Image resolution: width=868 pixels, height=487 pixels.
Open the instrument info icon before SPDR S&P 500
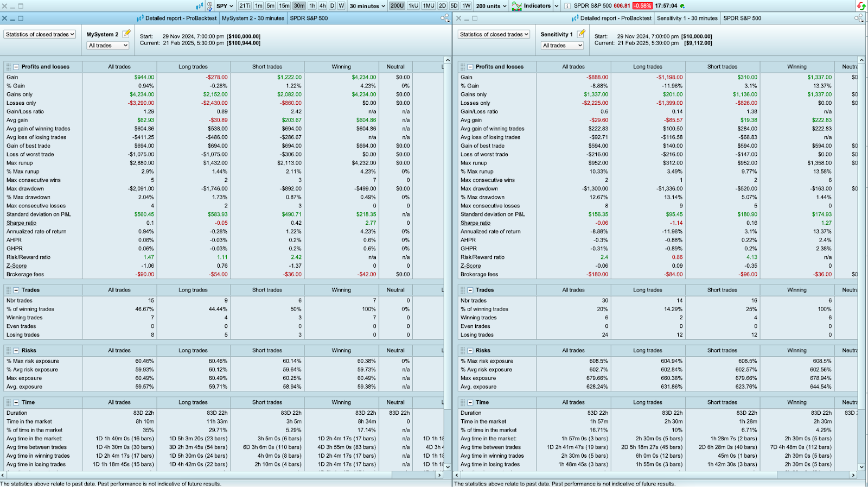(567, 6)
